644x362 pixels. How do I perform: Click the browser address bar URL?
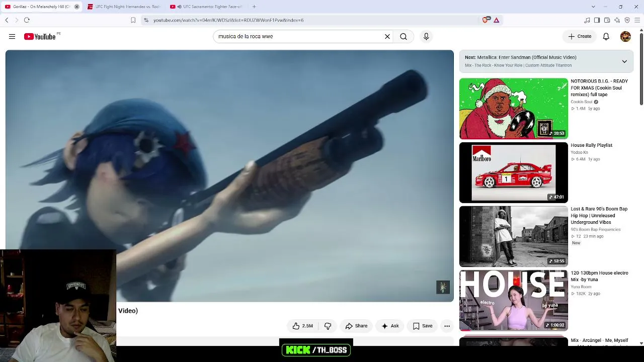228,20
